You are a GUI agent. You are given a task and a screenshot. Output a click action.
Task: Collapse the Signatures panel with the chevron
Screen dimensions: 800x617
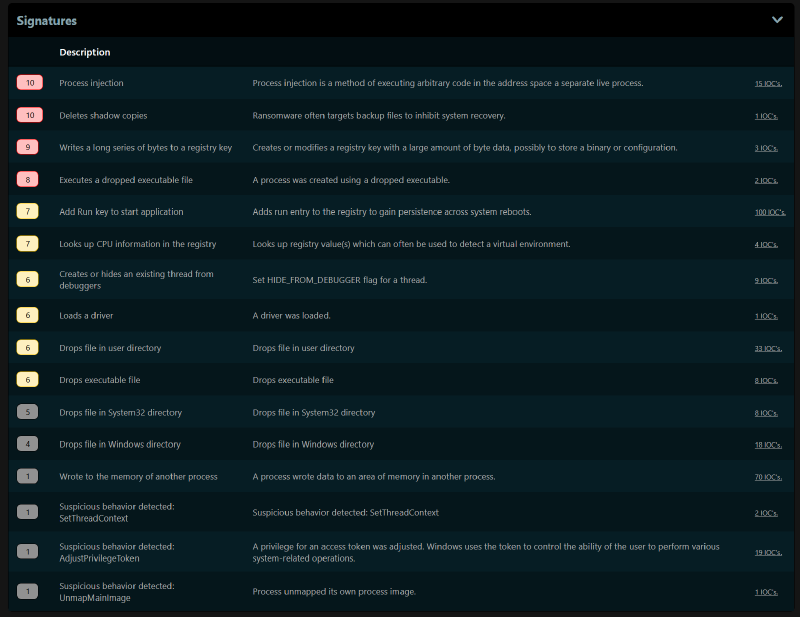pos(777,19)
